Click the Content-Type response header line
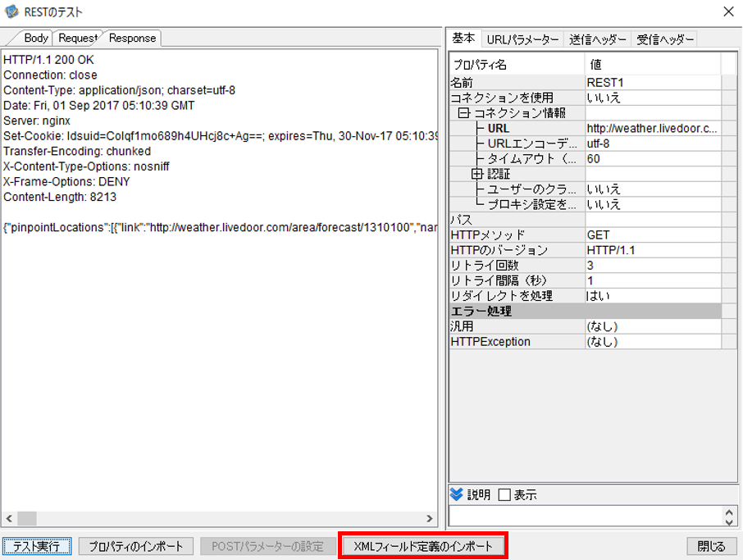 point(120,90)
